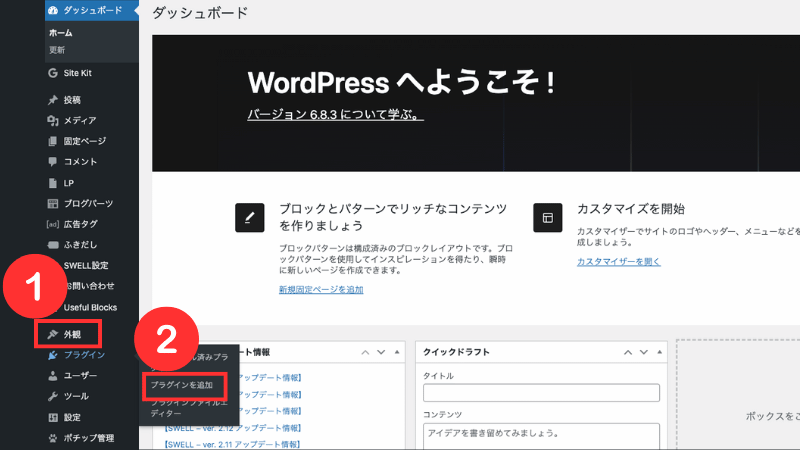Open SWELL ver. 2.12 アップデート情報 link
The image size is (800, 450).
[x=233, y=428]
